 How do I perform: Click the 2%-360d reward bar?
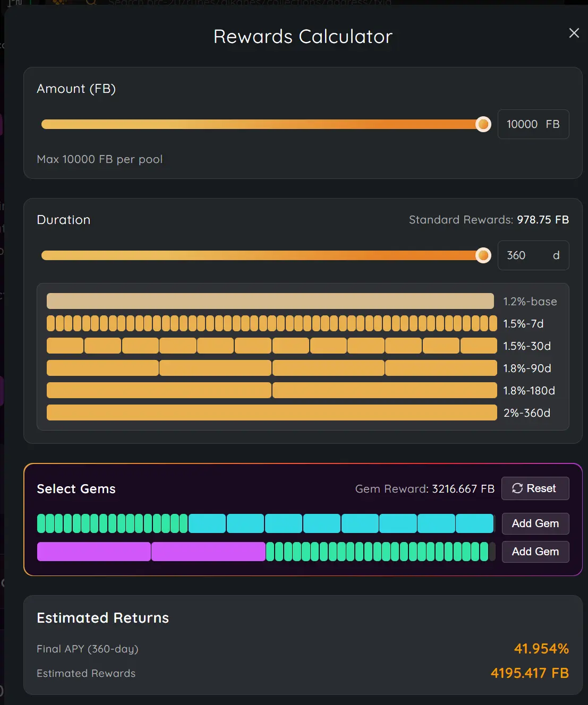click(271, 412)
